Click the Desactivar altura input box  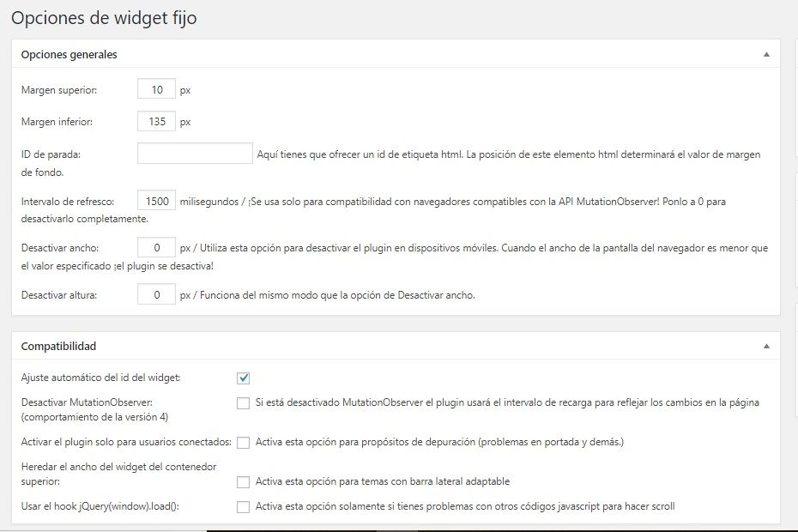156,294
